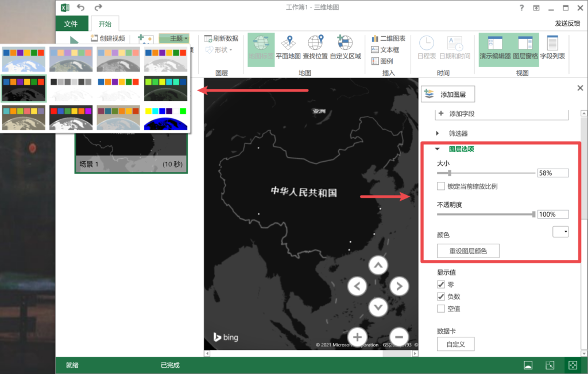Rotate map right with right arrow

click(399, 286)
